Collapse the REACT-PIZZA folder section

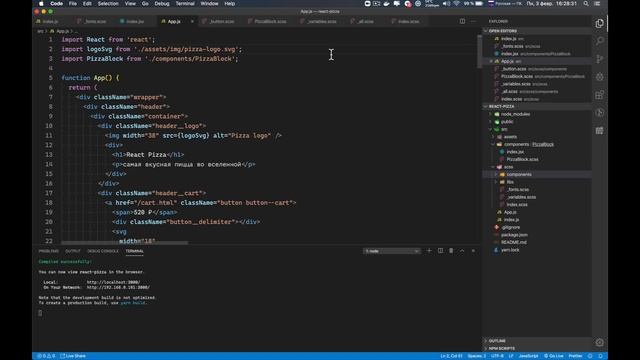pyautogui.click(x=537, y=107)
